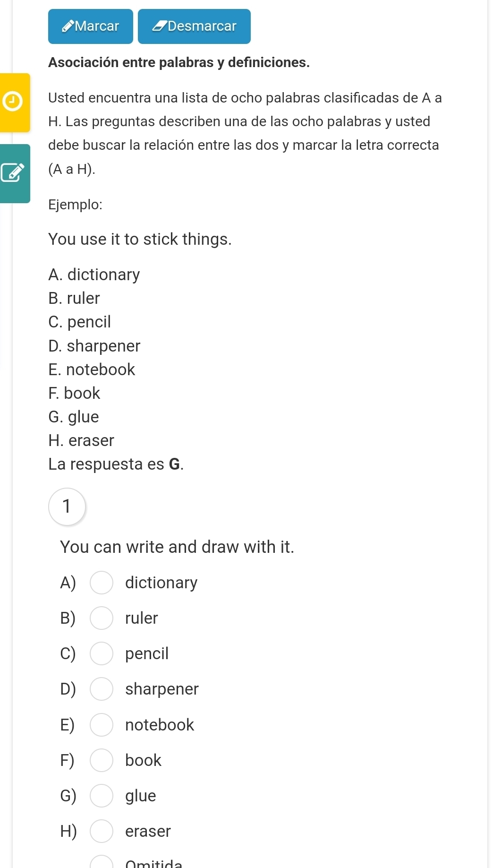Click the yellow clock timer icon

coord(12,102)
